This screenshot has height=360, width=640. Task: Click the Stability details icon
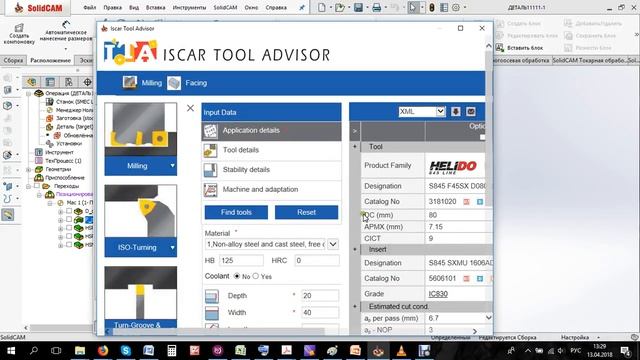pyautogui.click(x=210, y=170)
